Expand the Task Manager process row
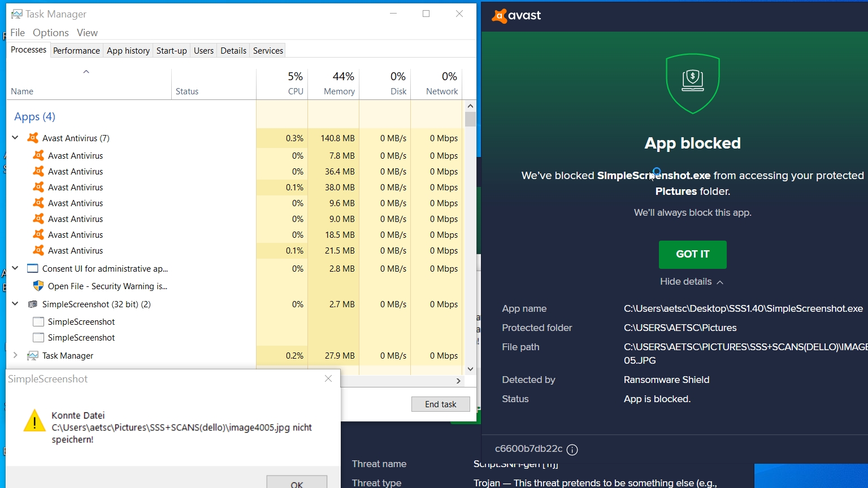This screenshot has height=488, width=868. 15,355
